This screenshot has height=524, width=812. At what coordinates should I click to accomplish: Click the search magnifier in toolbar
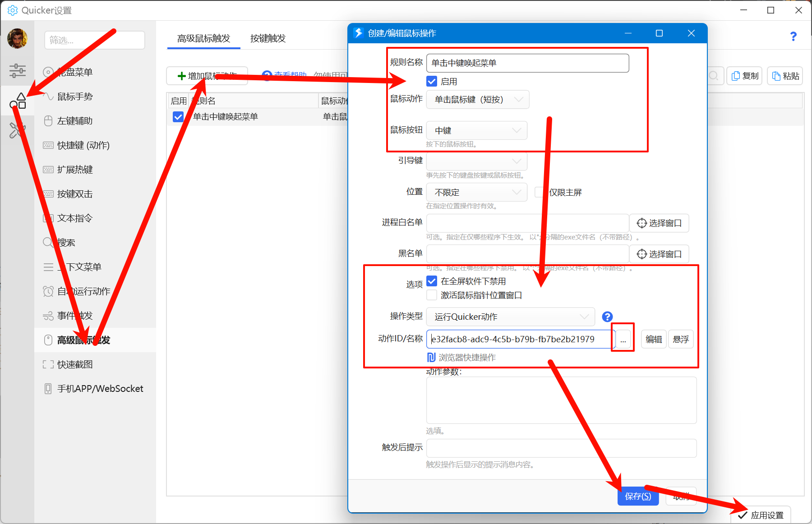pos(714,76)
